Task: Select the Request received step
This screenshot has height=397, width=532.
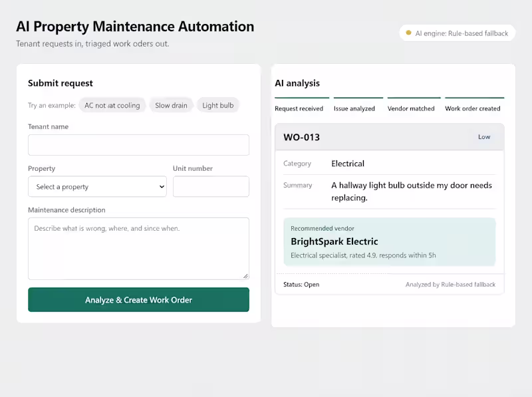Action: click(302, 105)
